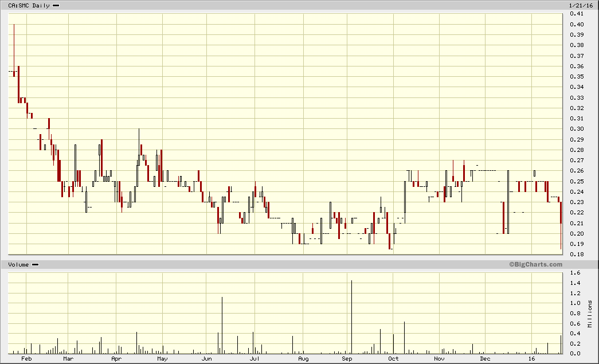Click the legend dash beside Volume
The height and width of the screenshot is (364, 599).
click(35, 265)
